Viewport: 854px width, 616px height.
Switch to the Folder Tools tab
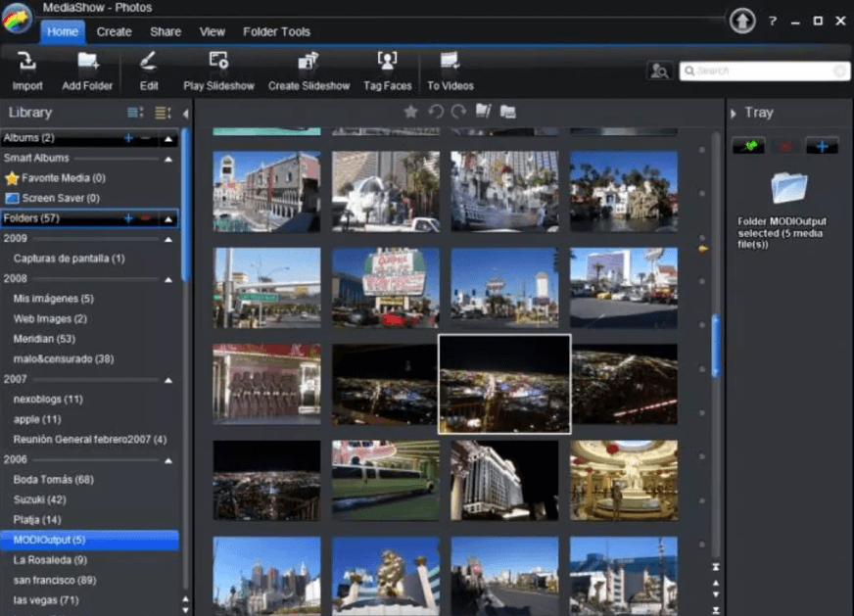276,31
